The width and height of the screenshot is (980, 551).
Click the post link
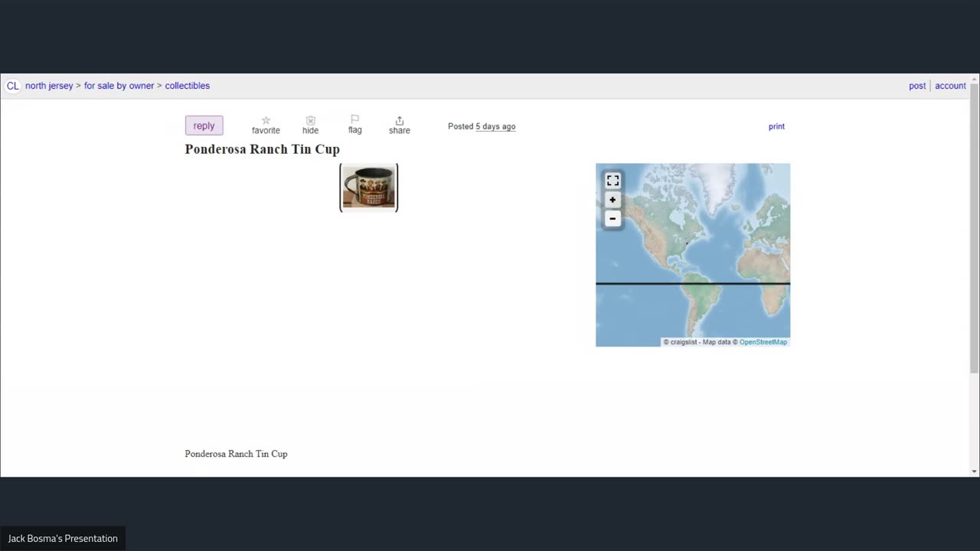[917, 86]
